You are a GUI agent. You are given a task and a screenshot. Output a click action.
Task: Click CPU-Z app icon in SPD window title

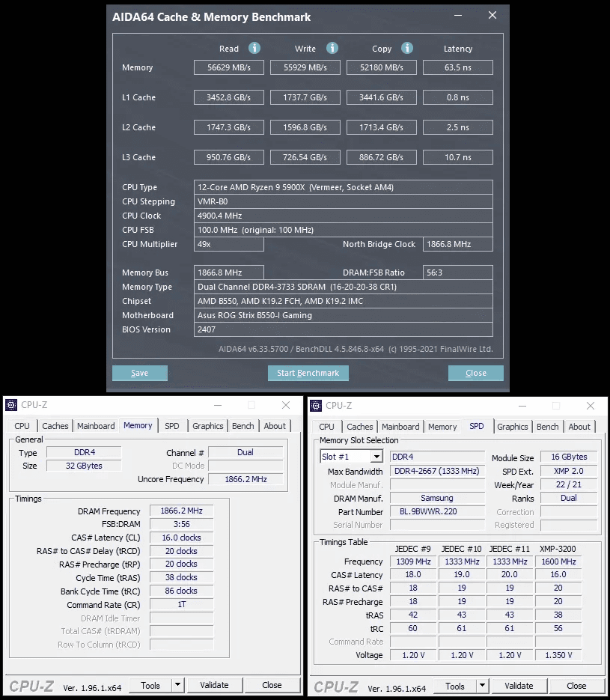[316, 406]
